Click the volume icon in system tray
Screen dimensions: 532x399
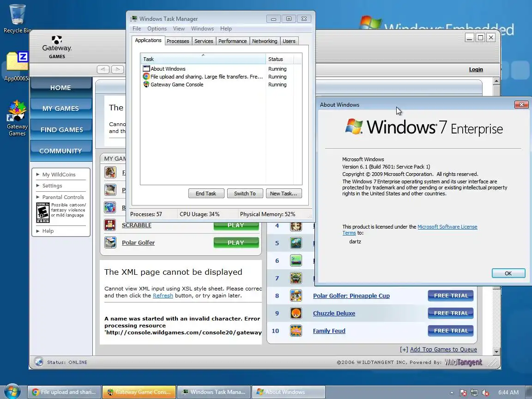pyautogui.click(x=485, y=393)
